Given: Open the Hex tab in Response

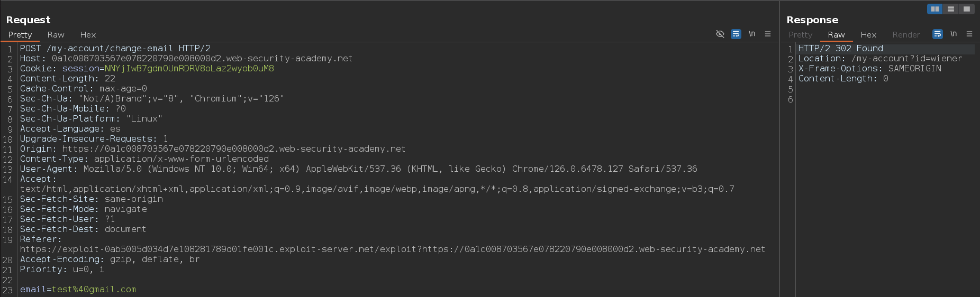Looking at the screenshot, I should [x=868, y=35].
